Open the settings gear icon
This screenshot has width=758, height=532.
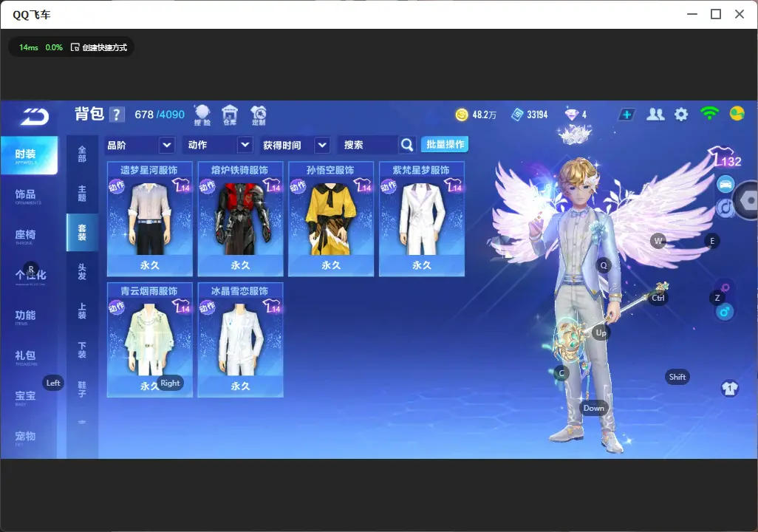coord(681,115)
